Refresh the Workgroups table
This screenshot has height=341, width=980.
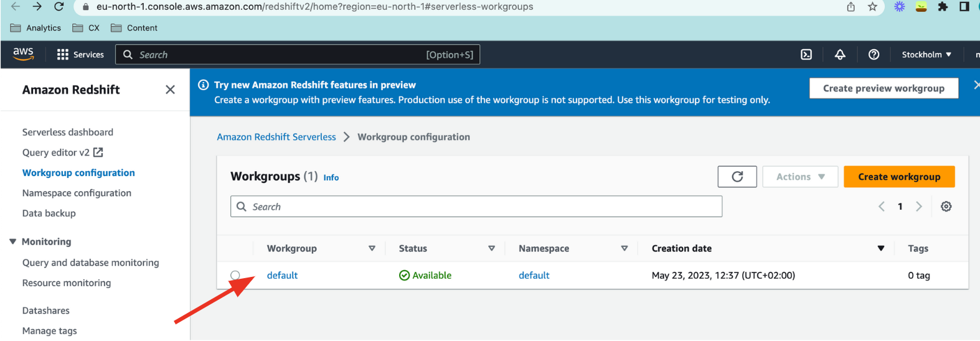(737, 177)
